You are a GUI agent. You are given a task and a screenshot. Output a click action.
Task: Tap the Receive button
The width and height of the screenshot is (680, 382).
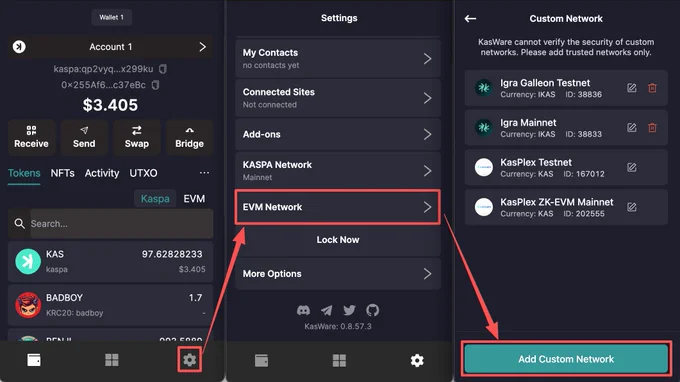(x=31, y=137)
